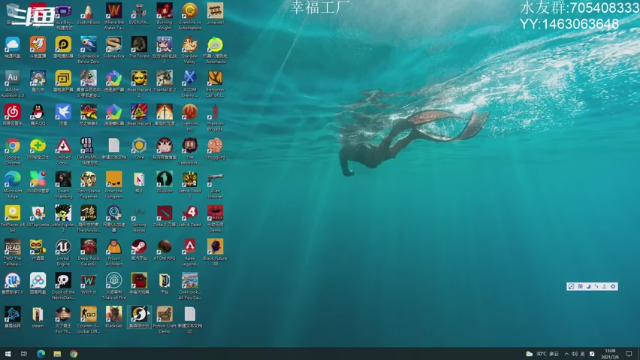Open Prison Architect shortcut

pos(113,253)
